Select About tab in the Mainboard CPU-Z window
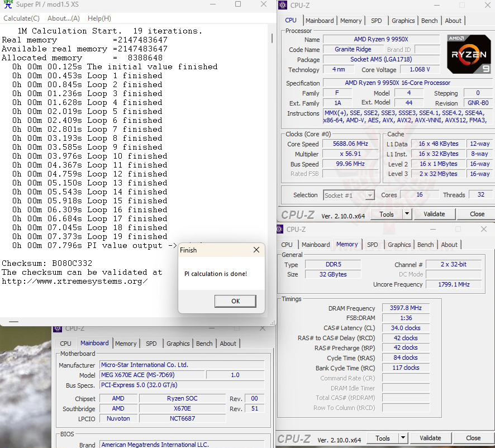The height and width of the screenshot is (448, 495). coord(228,344)
